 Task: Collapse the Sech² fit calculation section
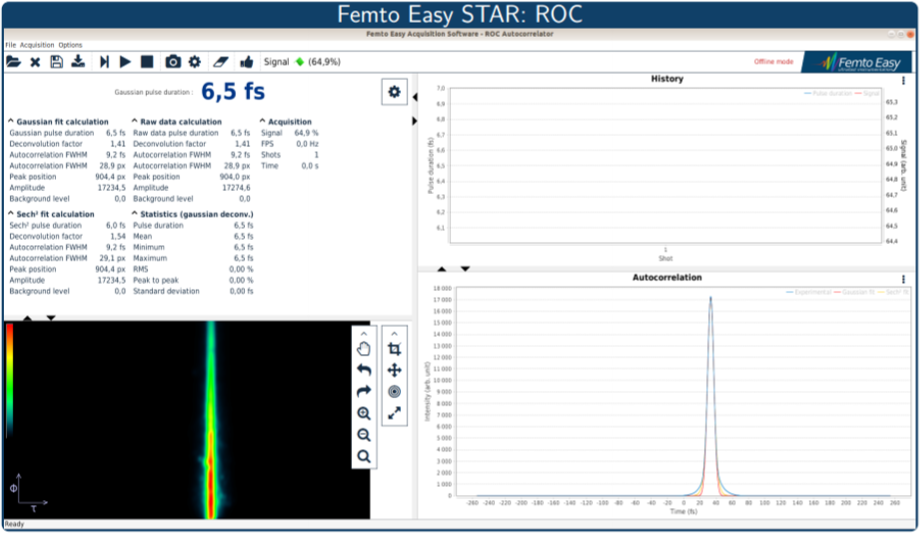pos(11,214)
